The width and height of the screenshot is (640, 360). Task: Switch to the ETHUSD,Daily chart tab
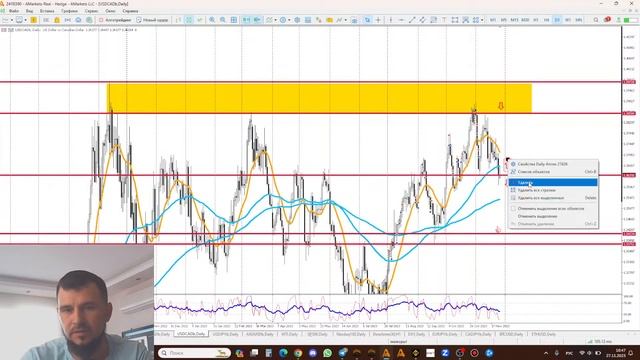(x=544, y=334)
